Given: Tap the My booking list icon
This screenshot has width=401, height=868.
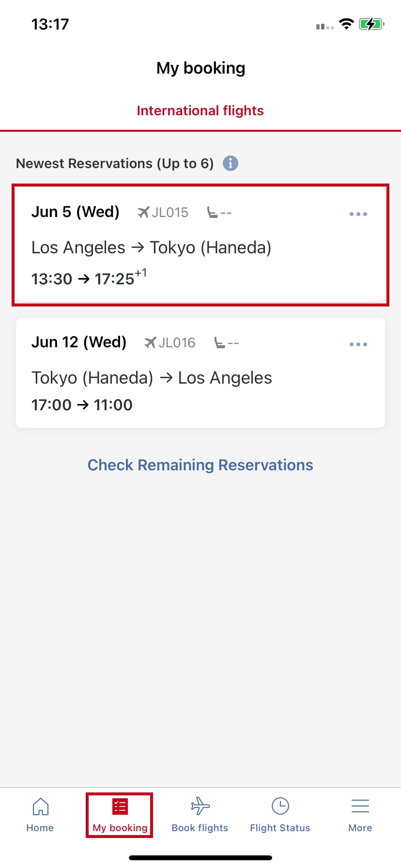Looking at the screenshot, I should [120, 806].
